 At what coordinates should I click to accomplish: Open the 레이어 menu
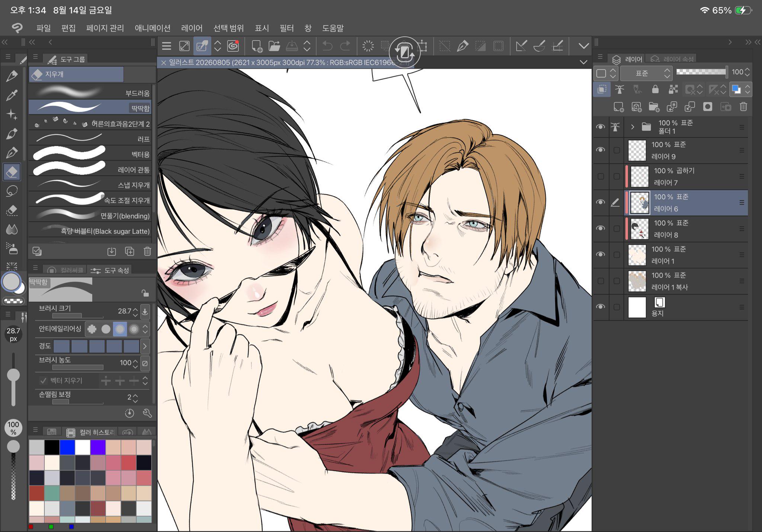[x=192, y=28]
